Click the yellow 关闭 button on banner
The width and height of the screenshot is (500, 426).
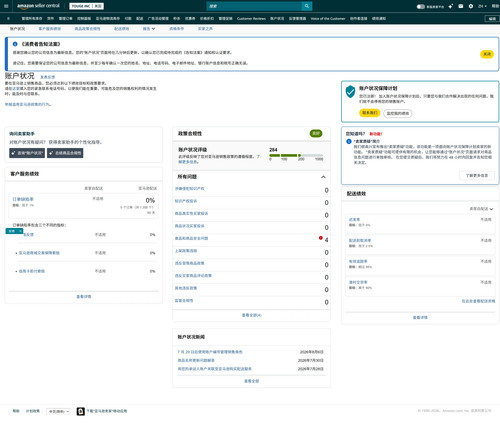point(487,54)
